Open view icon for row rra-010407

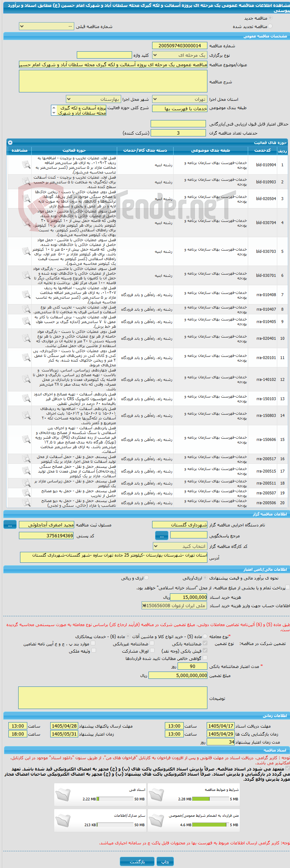(x=26, y=309)
